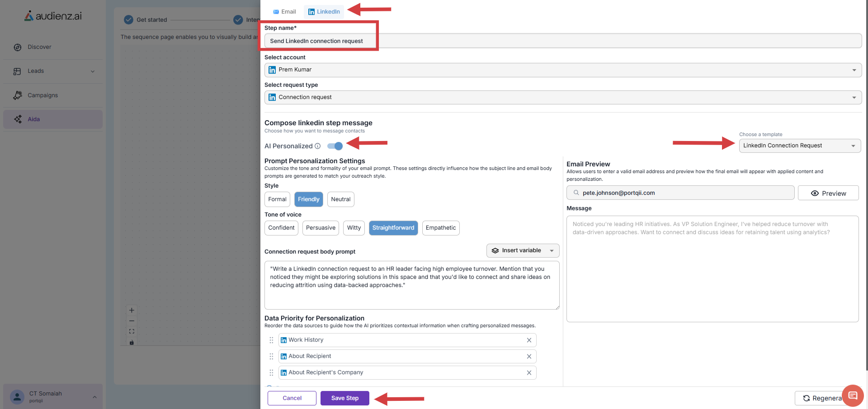Click the Leads table icon
The height and width of the screenshot is (409, 868).
(x=18, y=71)
